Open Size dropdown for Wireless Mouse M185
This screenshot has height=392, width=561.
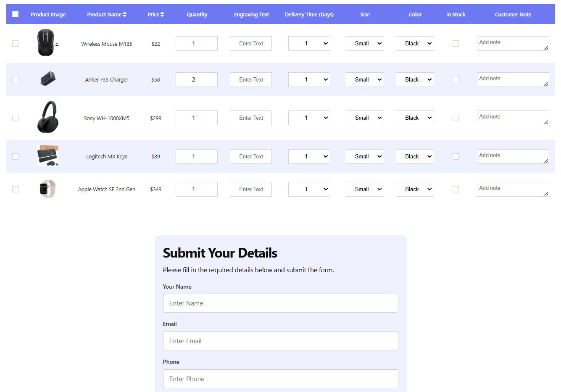[x=365, y=43]
